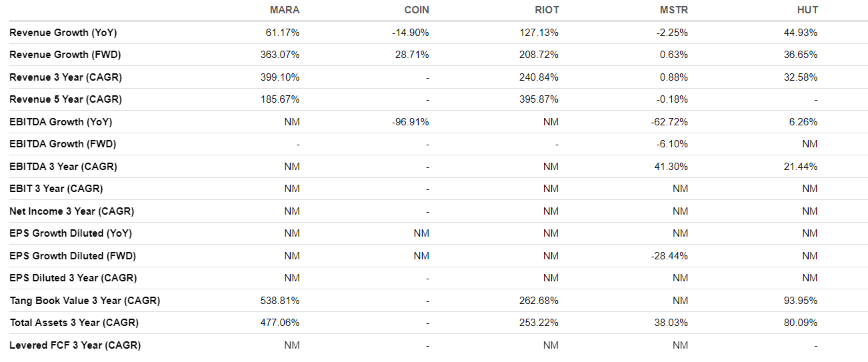Select MSTR's -28.44% EPS growth cell
The image size is (868, 362).
pos(671,256)
